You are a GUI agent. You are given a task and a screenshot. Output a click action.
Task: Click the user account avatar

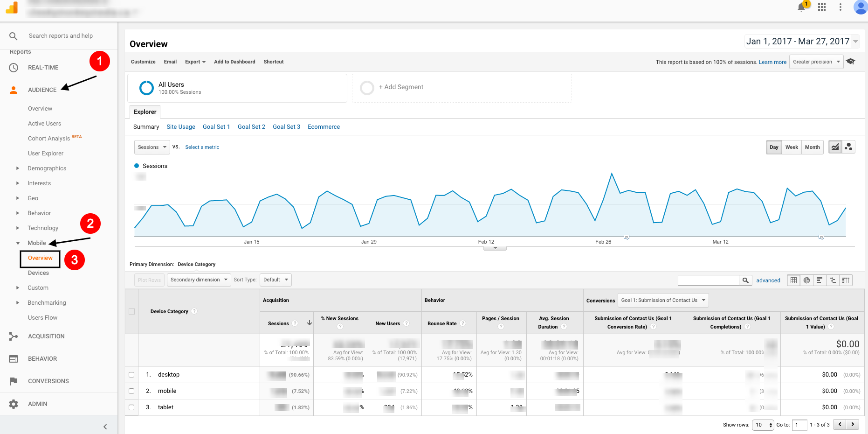(x=861, y=7)
